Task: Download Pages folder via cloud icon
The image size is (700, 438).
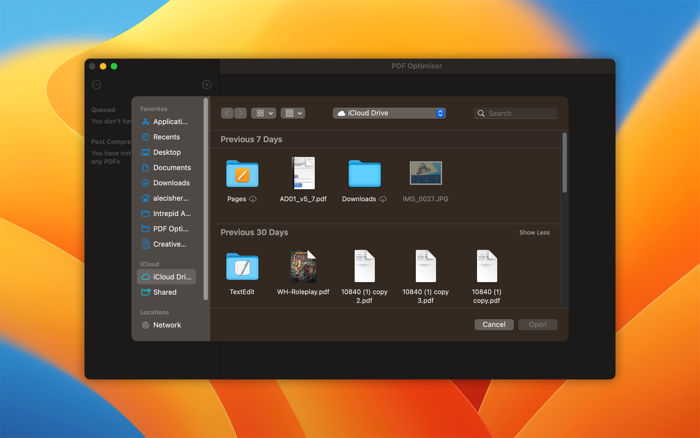Action: coord(253,199)
